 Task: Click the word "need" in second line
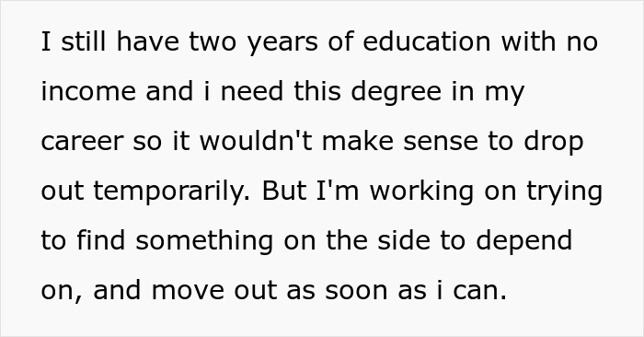(252, 91)
